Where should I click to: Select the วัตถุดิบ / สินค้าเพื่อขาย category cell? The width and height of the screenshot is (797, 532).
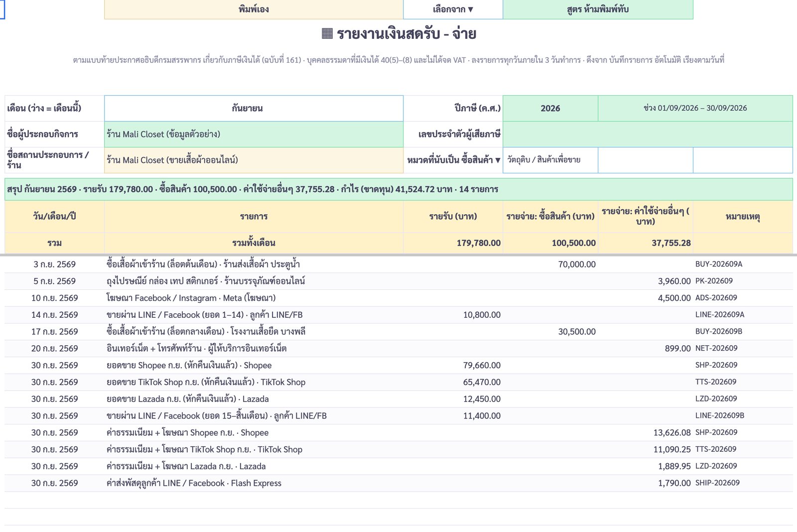(550, 160)
